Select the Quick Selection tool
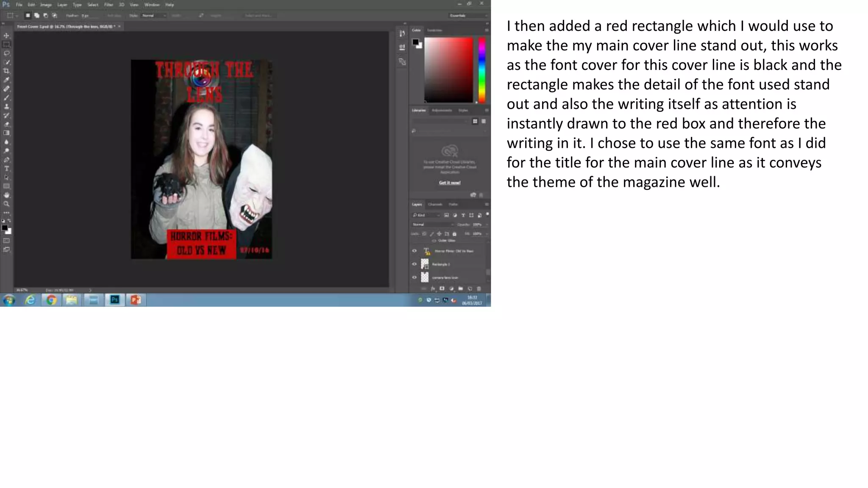The width and height of the screenshot is (868, 488). tap(6, 62)
